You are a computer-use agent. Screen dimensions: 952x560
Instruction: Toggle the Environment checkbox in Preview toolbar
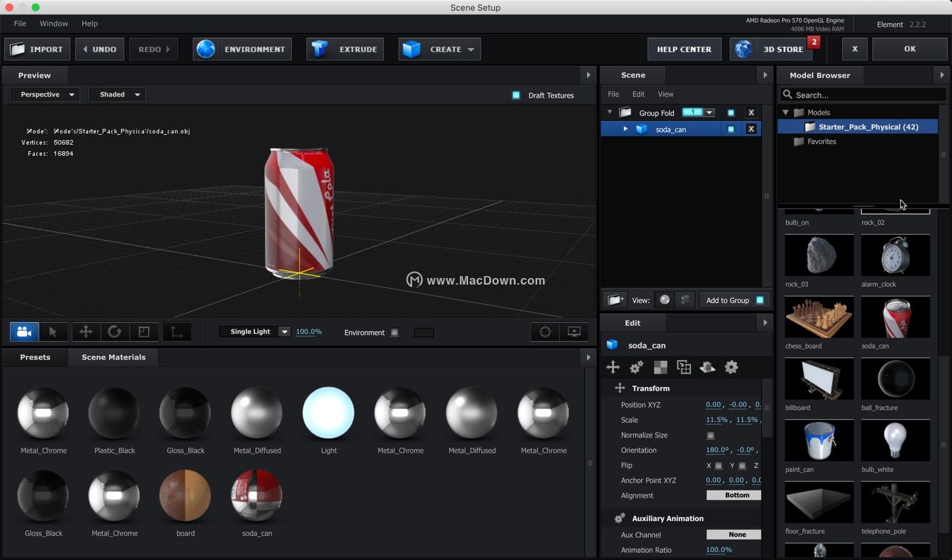(394, 333)
